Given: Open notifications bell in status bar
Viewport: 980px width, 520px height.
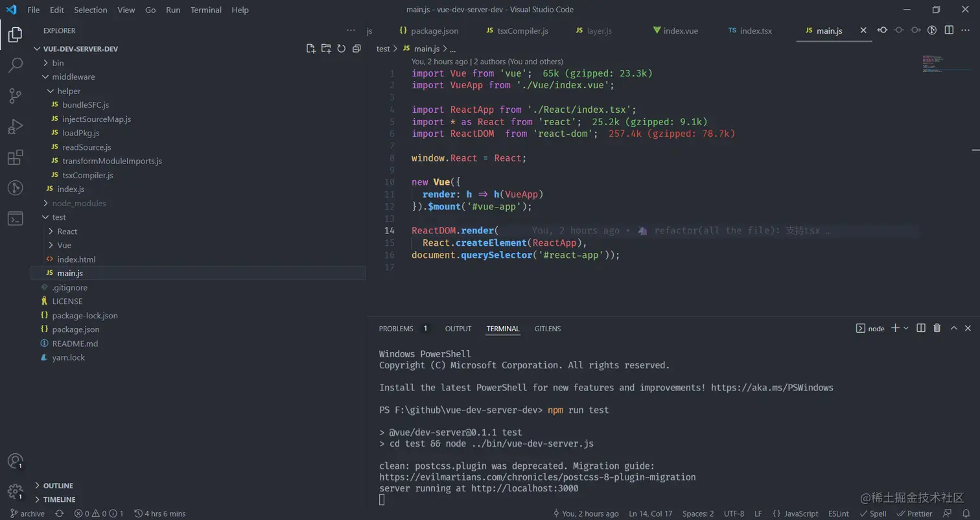Looking at the screenshot, I should coord(966,514).
